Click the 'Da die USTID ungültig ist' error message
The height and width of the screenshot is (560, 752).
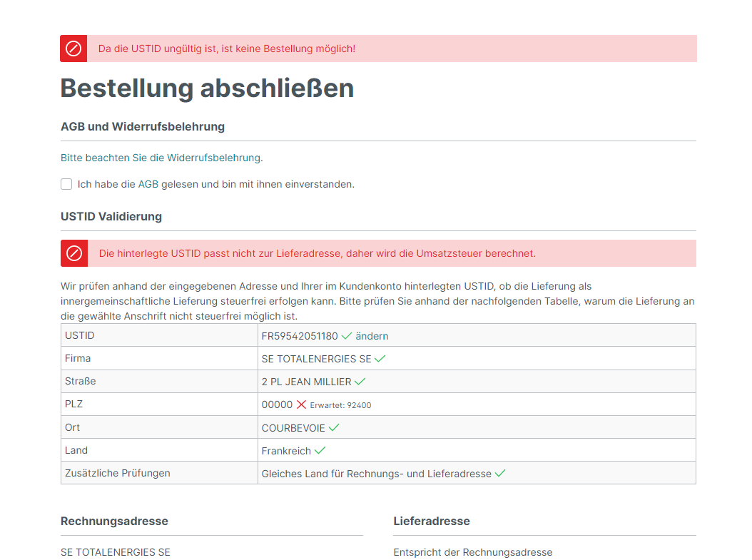pos(227,49)
